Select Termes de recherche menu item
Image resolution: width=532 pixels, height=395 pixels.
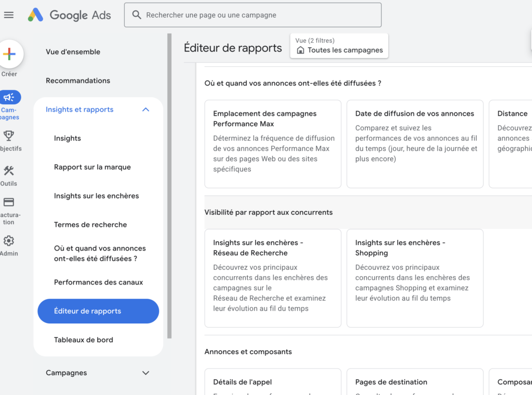(90, 224)
